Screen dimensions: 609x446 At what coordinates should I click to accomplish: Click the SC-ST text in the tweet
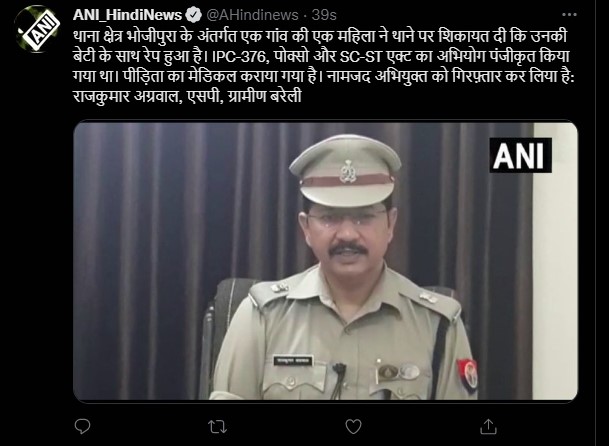click(361, 57)
